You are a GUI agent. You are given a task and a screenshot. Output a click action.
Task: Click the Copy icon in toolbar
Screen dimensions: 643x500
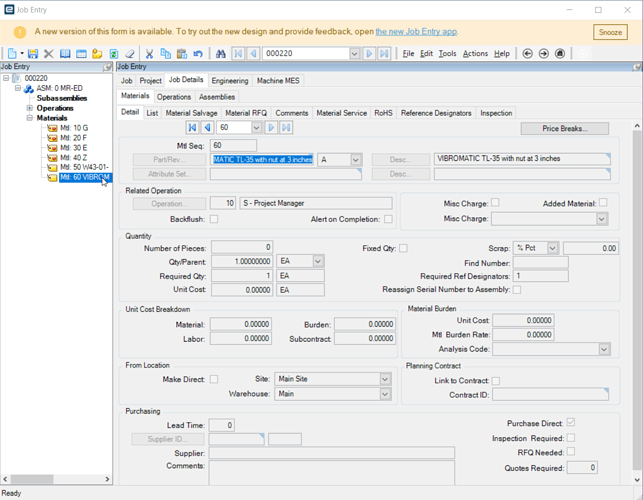point(166,54)
